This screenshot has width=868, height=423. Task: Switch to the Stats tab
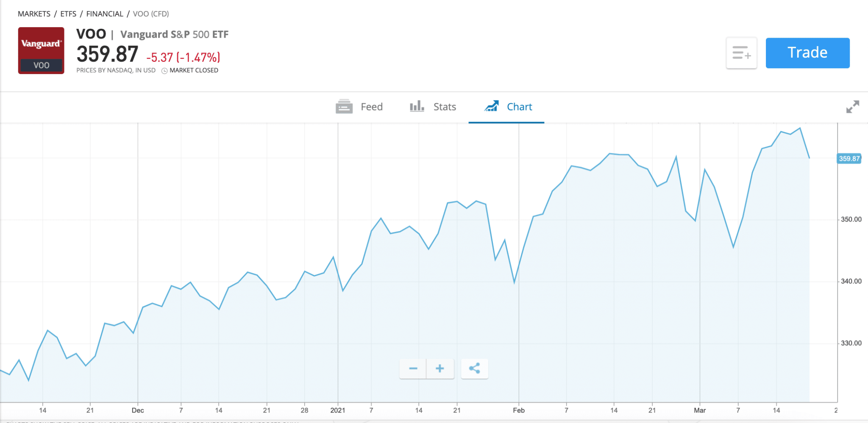433,107
